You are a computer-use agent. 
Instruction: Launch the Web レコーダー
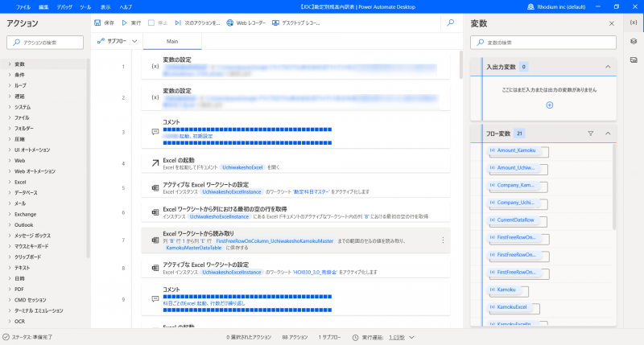tap(230, 23)
